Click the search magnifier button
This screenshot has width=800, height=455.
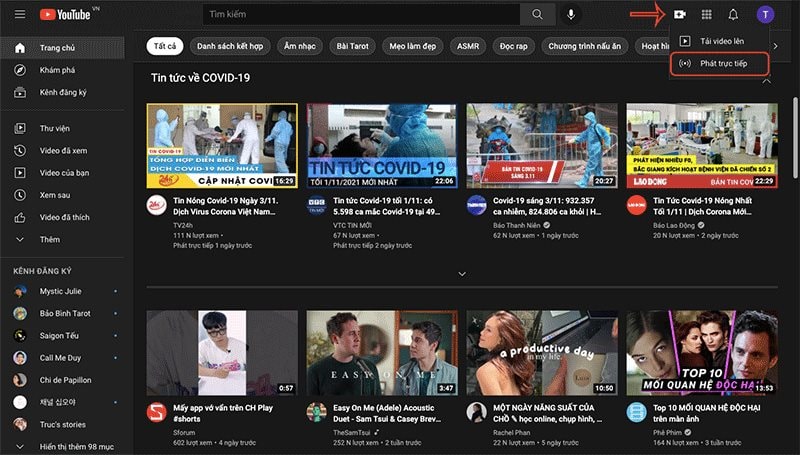pos(538,15)
